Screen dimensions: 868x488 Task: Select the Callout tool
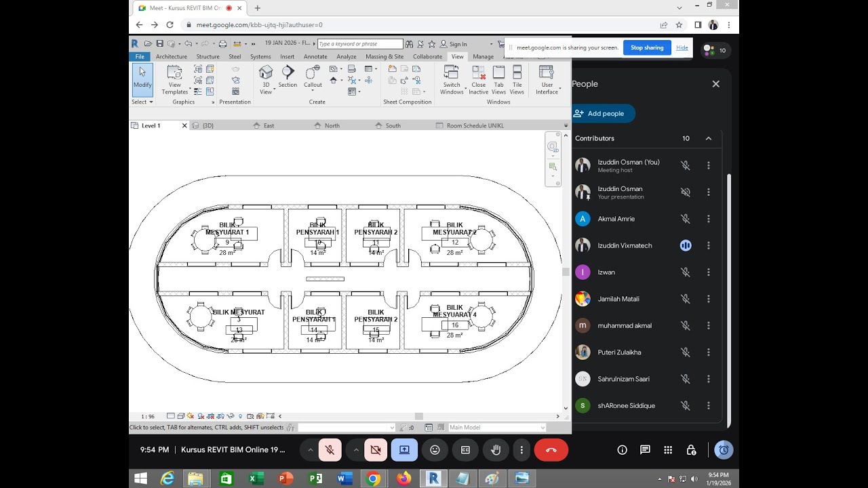[x=313, y=77]
